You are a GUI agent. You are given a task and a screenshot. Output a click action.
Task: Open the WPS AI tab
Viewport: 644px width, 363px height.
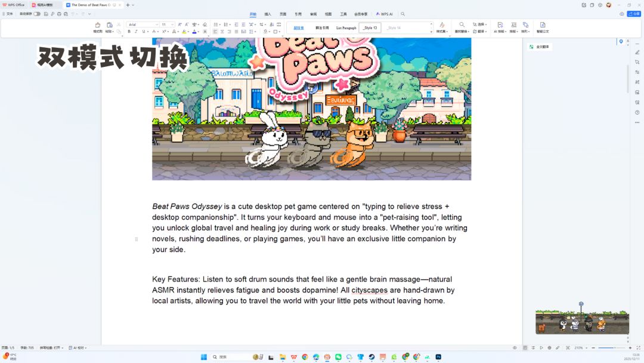pos(384,14)
